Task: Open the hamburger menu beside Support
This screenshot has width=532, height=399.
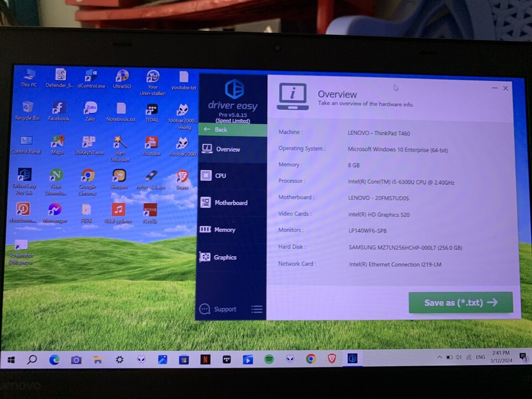Action: pyautogui.click(x=257, y=309)
